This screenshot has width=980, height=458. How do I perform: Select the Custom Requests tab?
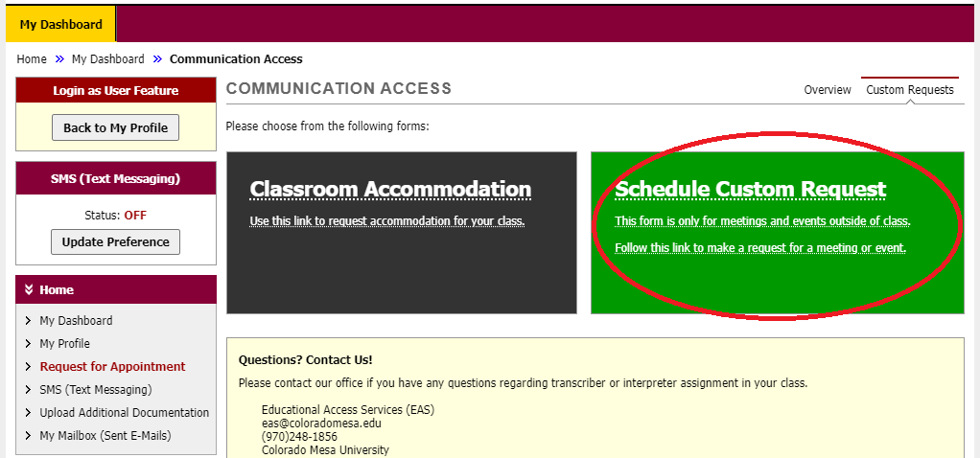coord(909,90)
